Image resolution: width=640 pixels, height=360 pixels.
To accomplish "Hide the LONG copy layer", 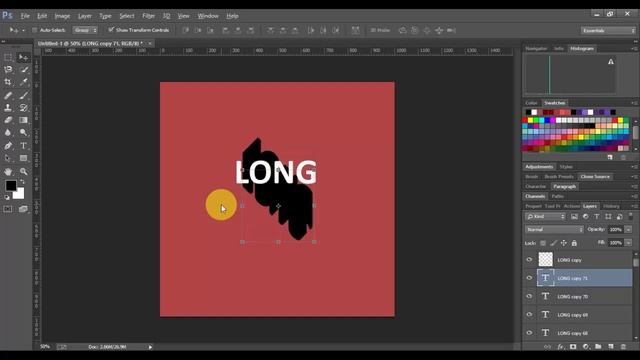I will coord(529,260).
